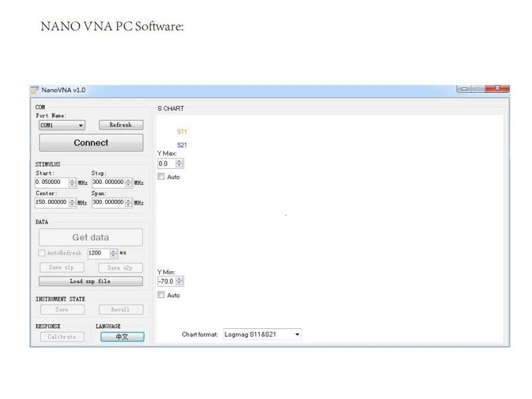Adjust the Start frequency spinner arrows
This screenshot has width=532, height=399.
pyautogui.click(x=72, y=182)
